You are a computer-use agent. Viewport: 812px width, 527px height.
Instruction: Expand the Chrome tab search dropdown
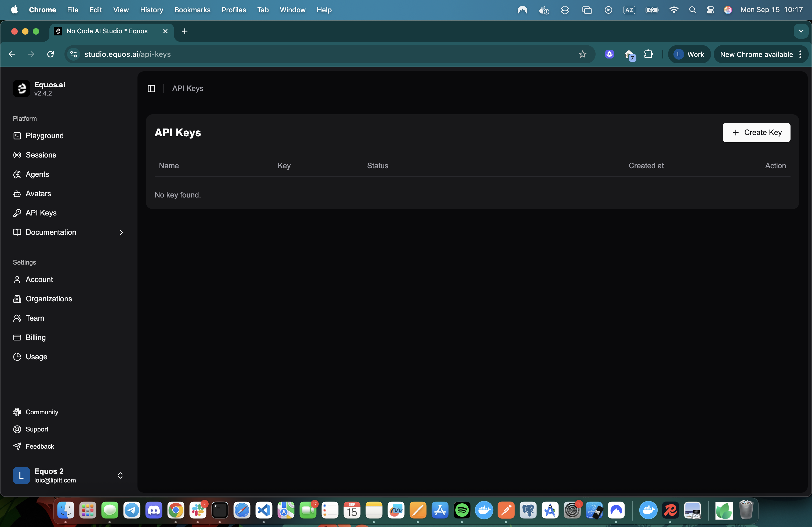point(801,31)
